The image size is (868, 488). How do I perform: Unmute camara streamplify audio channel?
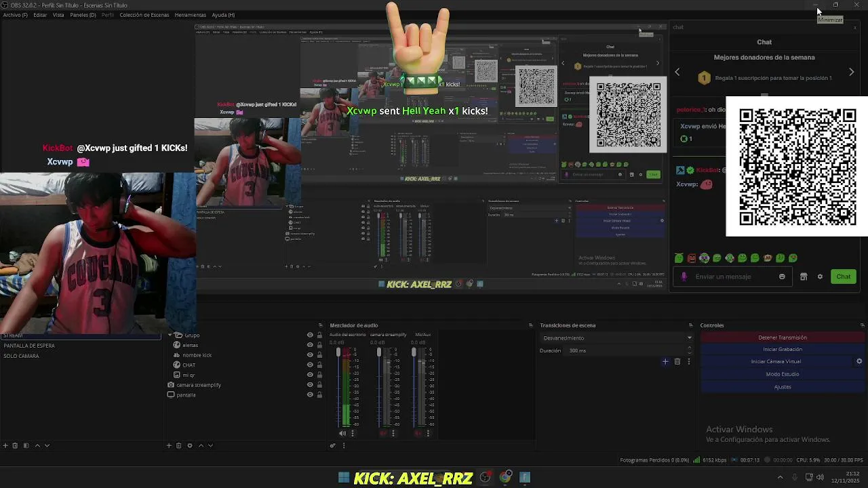point(383,433)
